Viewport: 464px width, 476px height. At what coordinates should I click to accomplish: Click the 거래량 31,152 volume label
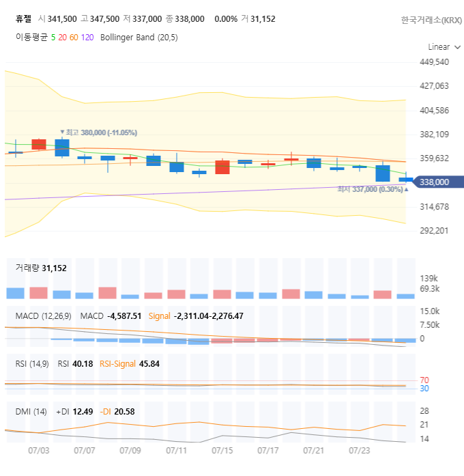point(41,268)
